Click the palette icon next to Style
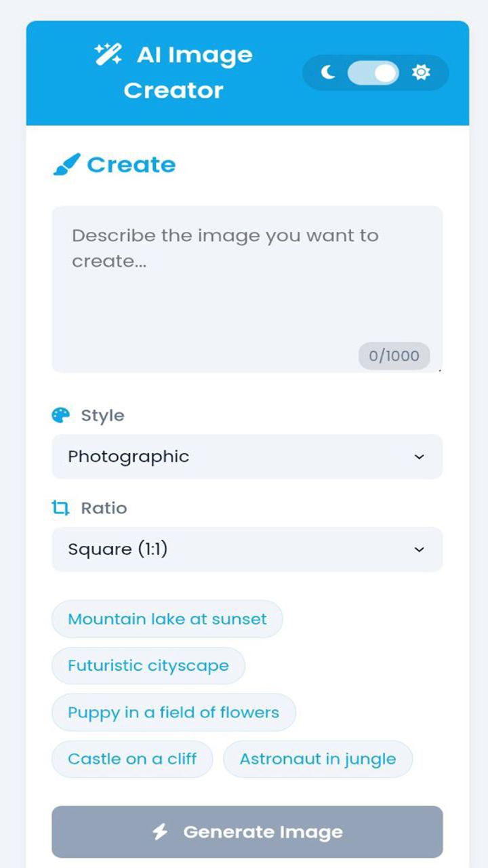488x868 pixels. 61,414
